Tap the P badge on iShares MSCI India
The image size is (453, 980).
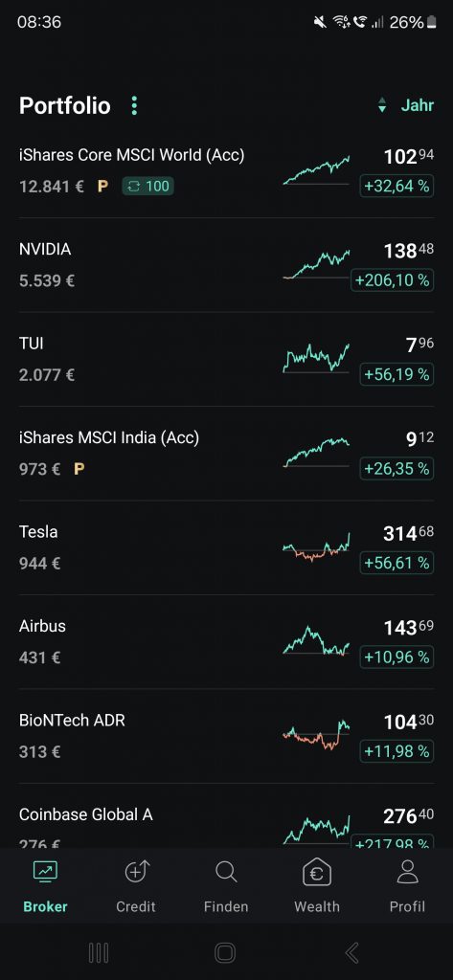pos(79,468)
